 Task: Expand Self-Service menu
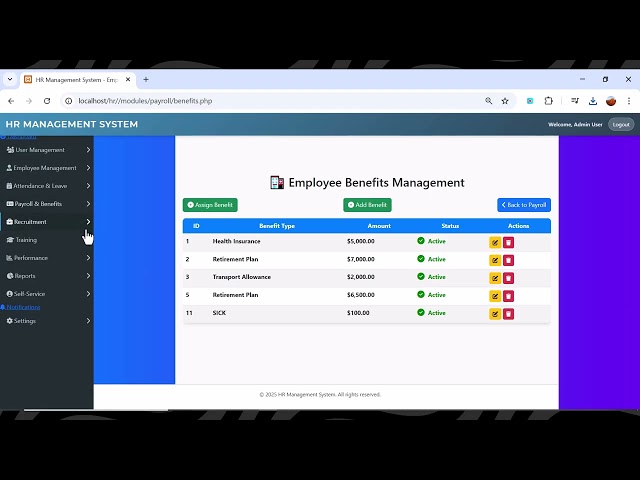pyautogui.click(x=47, y=293)
